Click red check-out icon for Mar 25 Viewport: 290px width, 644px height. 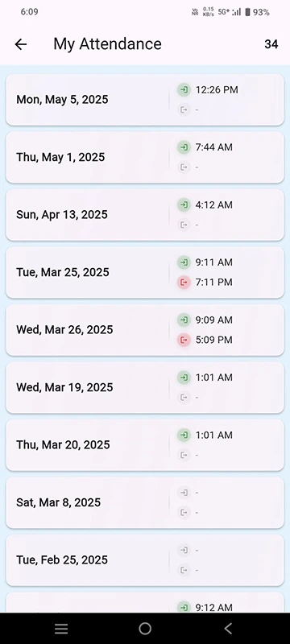pyautogui.click(x=184, y=283)
